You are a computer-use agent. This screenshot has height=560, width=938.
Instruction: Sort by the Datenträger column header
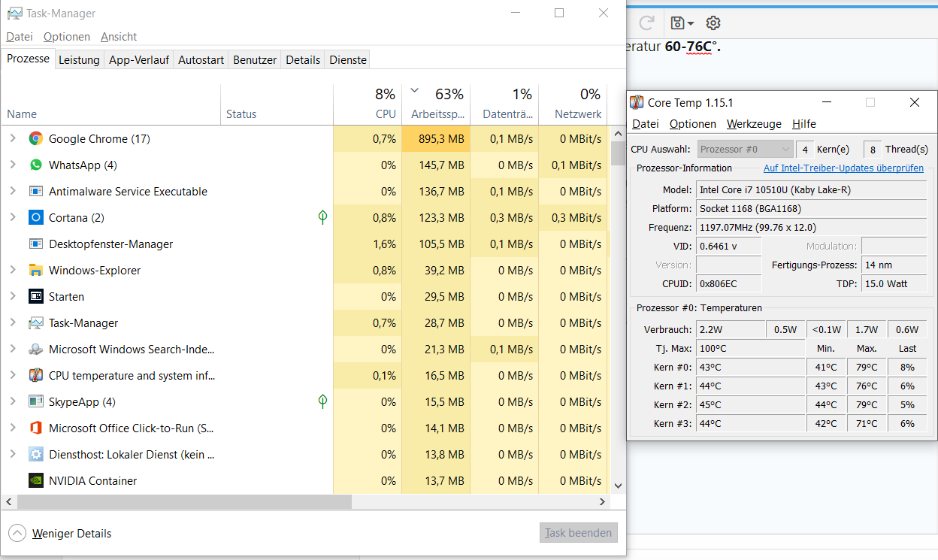pos(504,104)
